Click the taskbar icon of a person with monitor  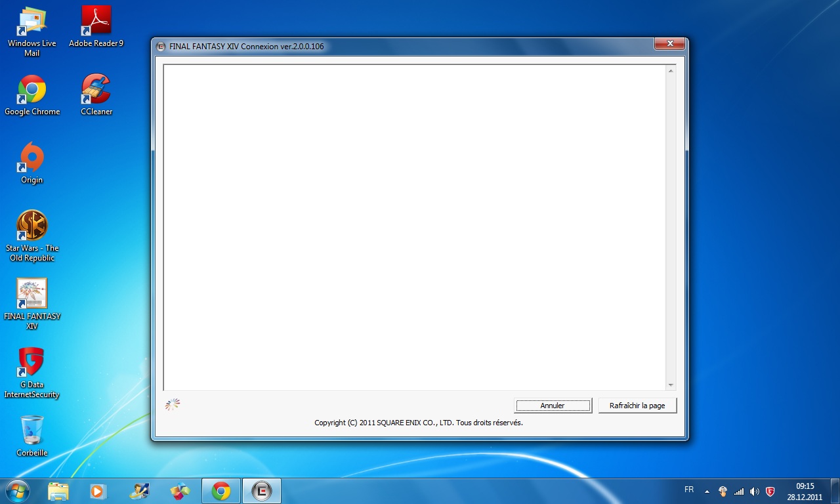(x=139, y=491)
